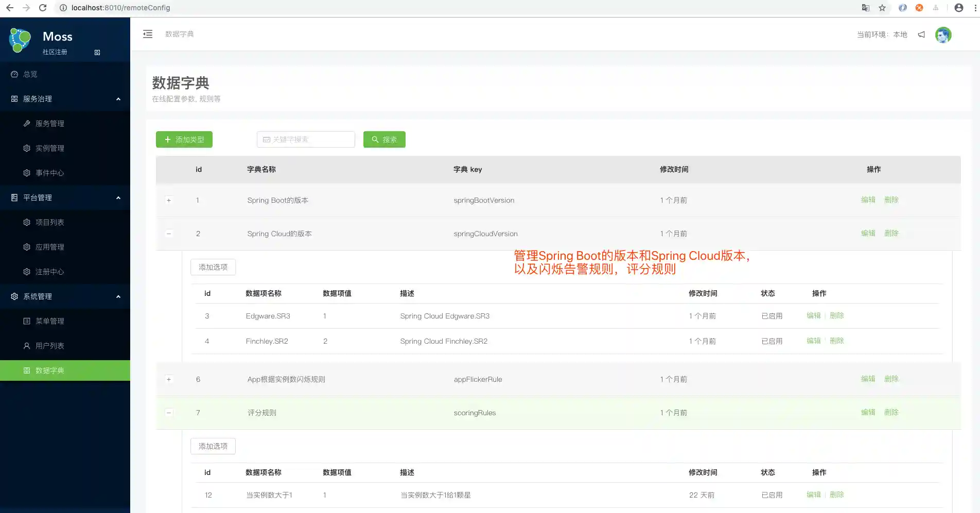
Task: Open 事件中心 from the sidebar
Action: pyautogui.click(x=50, y=173)
